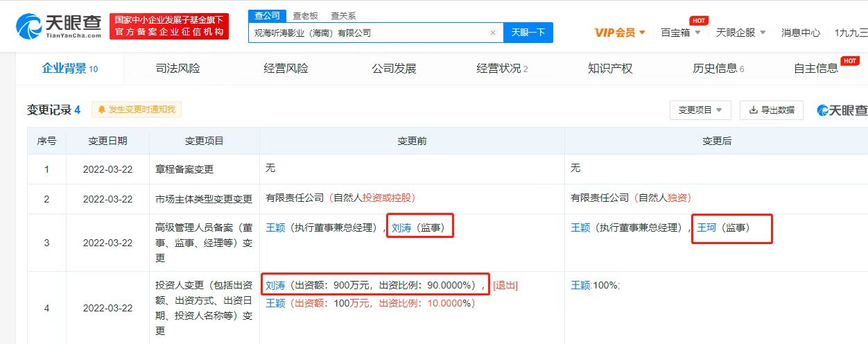Click 王珂 supervisor link in 变更后 column
868x344 pixels.
pyautogui.click(x=706, y=227)
